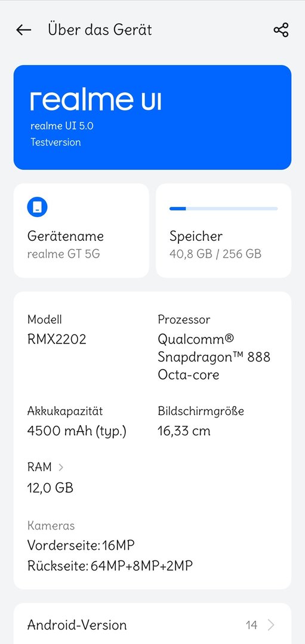Tap the Über das Gerät page title
305x644 pixels.
pyautogui.click(x=100, y=30)
